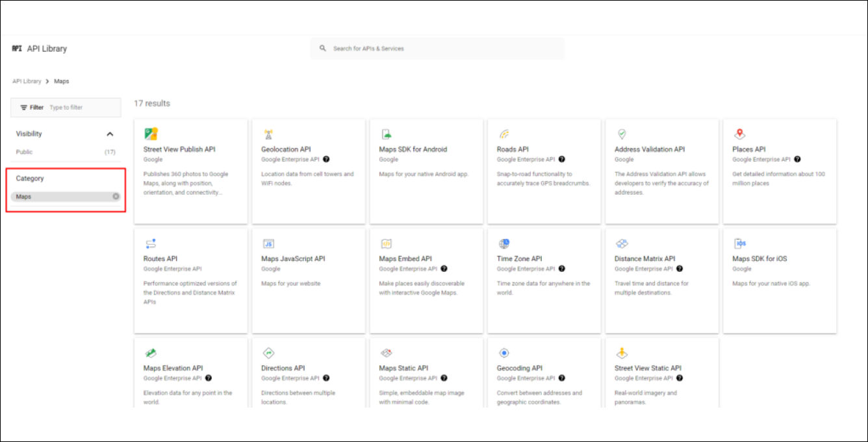868x442 pixels.
Task: Open the Street View Publish API title
Action: pyautogui.click(x=179, y=149)
